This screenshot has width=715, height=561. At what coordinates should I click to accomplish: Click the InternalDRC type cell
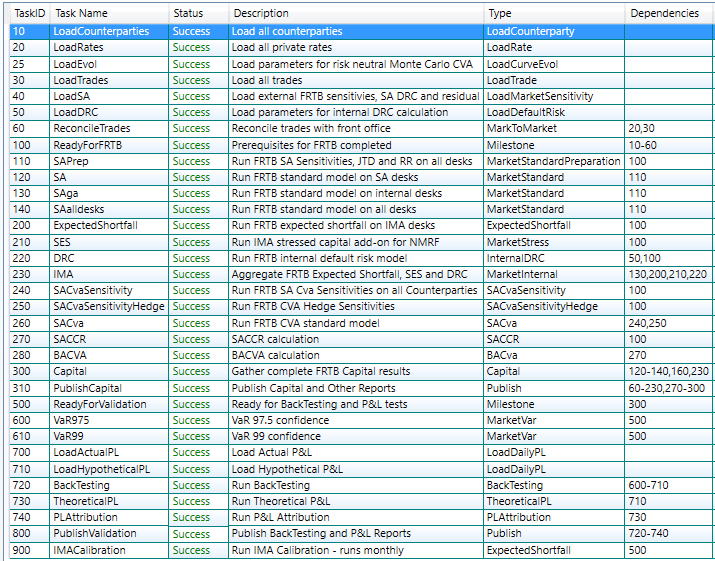click(554, 258)
